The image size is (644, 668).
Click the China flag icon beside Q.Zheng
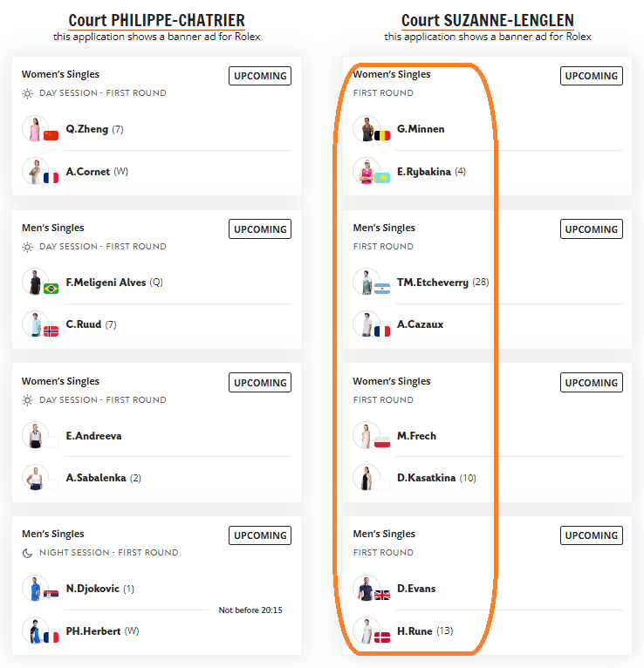click(51, 135)
